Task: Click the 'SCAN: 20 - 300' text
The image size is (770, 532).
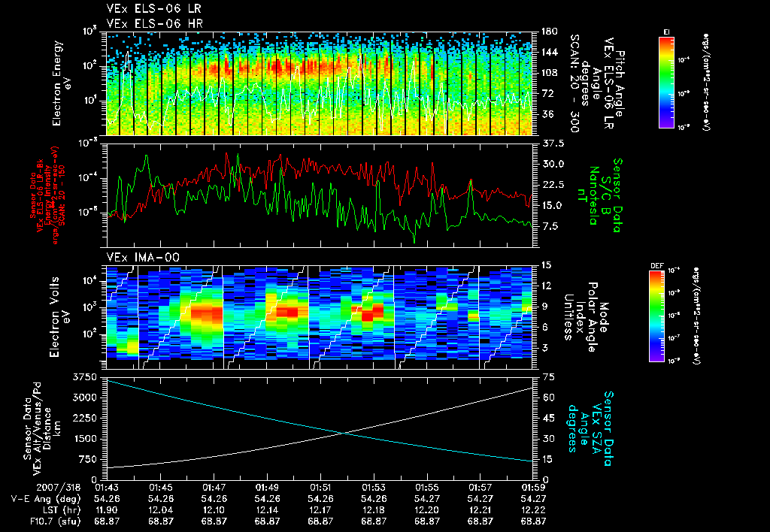Action: pyautogui.click(x=575, y=83)
